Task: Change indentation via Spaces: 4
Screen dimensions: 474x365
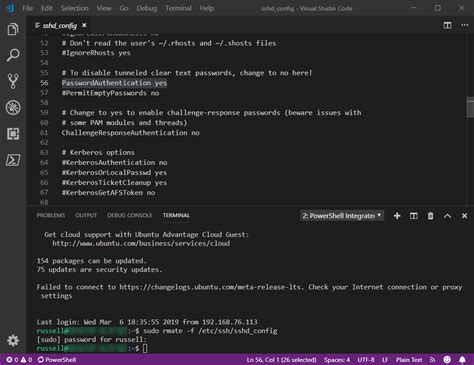Action: pos(337,360)
